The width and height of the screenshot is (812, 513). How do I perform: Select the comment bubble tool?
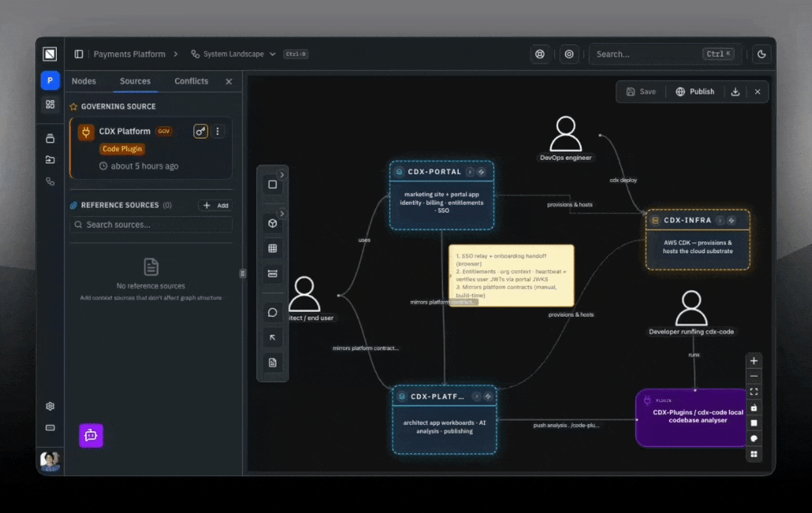point(273,313)
